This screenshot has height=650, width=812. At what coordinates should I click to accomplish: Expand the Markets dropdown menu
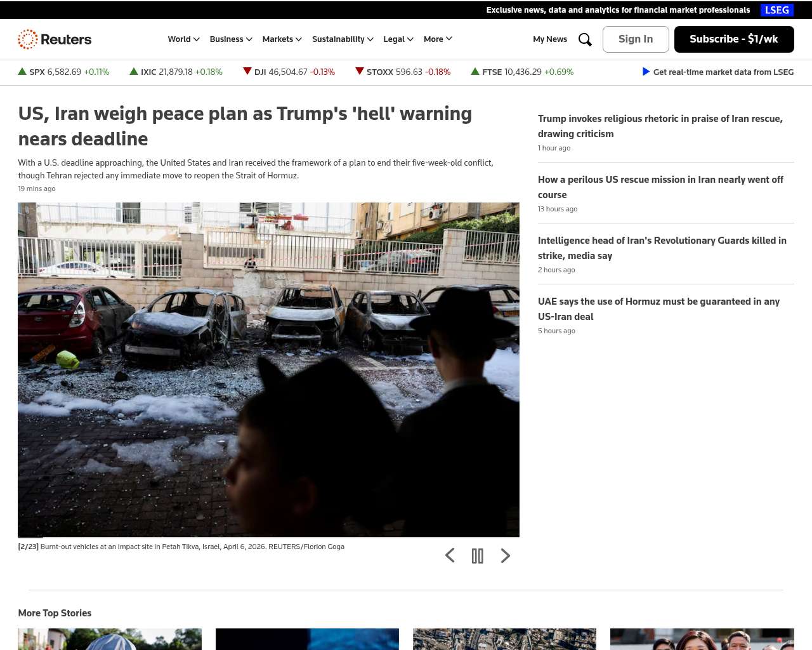pyautogui.click(x=282, y=39)
